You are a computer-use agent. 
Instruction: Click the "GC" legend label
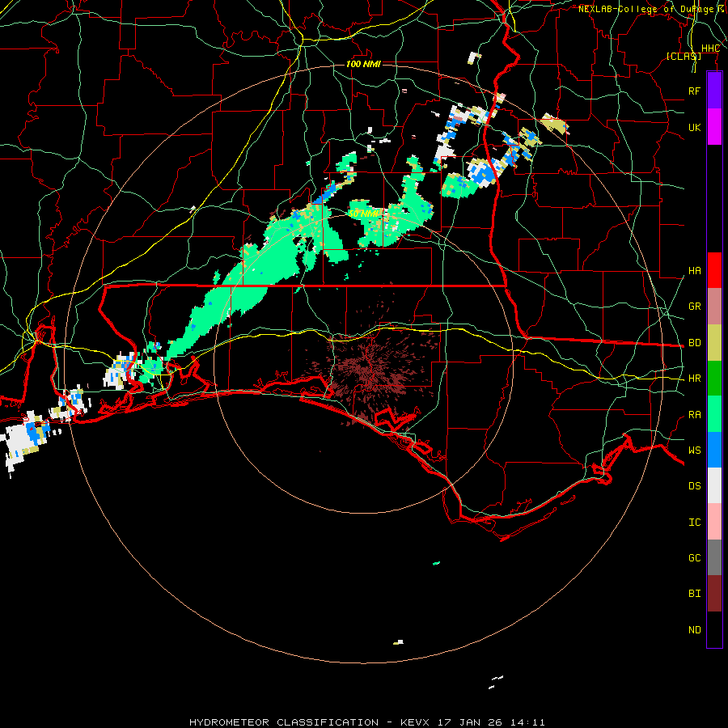pos(695,558)
